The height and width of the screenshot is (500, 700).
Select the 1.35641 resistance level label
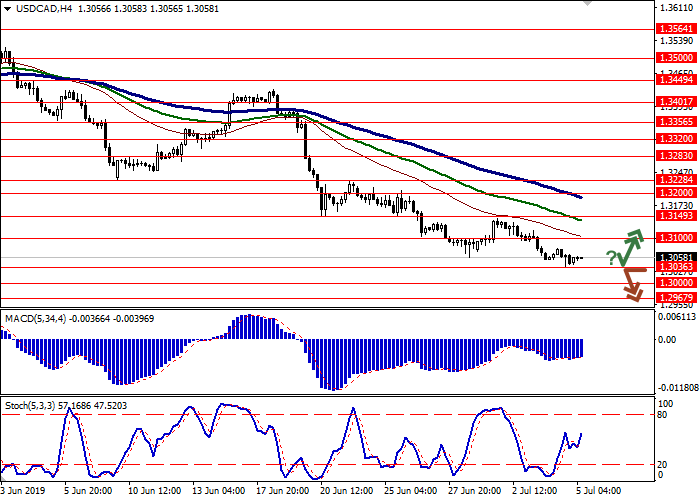[x=671, y=30]
